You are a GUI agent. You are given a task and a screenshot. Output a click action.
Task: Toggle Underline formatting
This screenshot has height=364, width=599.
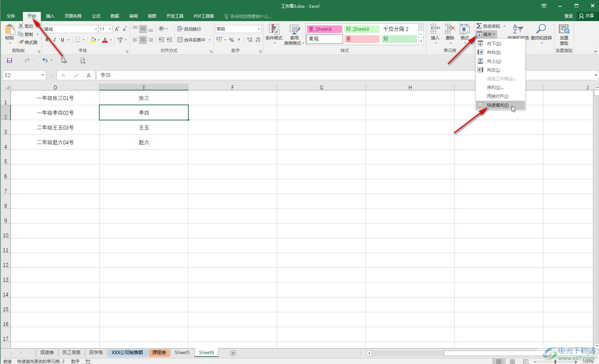(x=62, y=40)
